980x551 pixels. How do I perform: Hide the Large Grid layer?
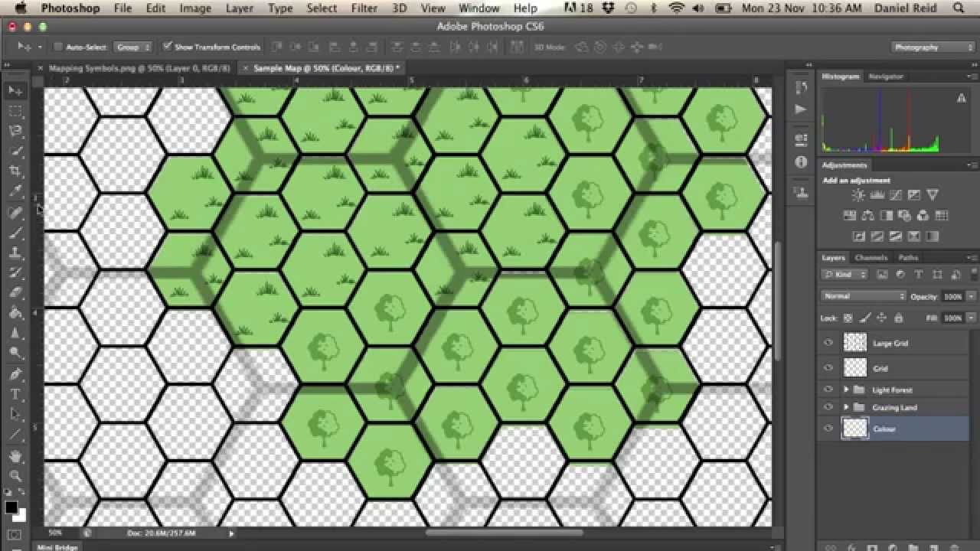click(828, 343)
